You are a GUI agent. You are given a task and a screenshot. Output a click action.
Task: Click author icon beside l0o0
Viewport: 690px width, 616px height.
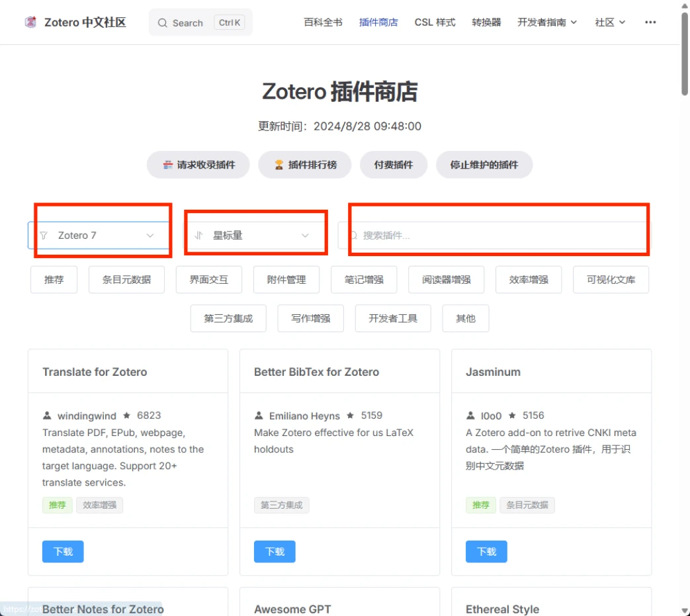point(470,416)
